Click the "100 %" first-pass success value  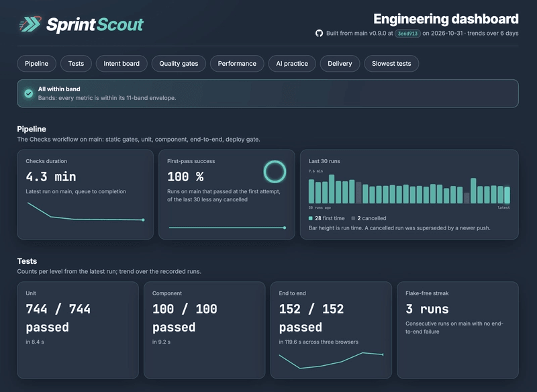point(185,177)
